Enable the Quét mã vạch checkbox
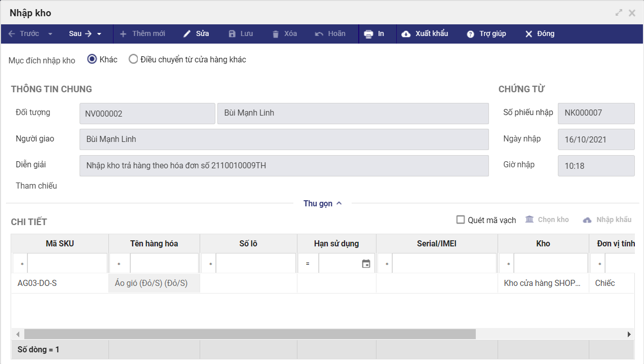 [x=461, y=220]
